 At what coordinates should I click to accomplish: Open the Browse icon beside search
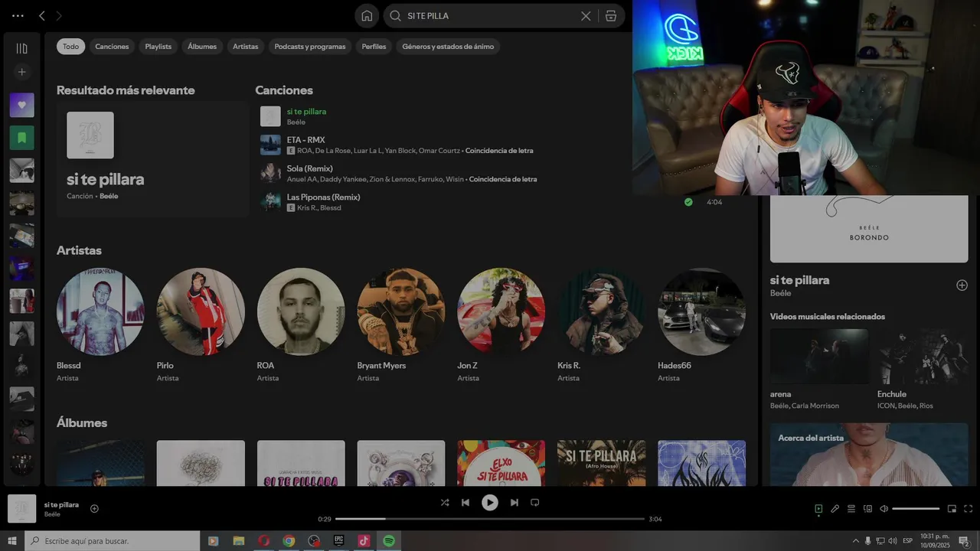[610, 15]
